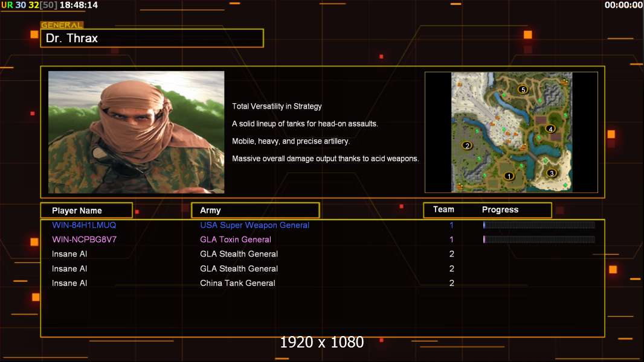Screen dimensions: 644x362
Task: Click the loading progress bar for WIN-NCPBG8V7
Action: (x=539, y=240)
